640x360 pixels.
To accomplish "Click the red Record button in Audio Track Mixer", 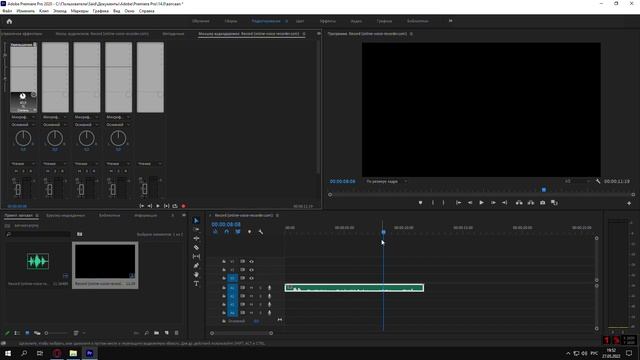I will click(184, 206).
